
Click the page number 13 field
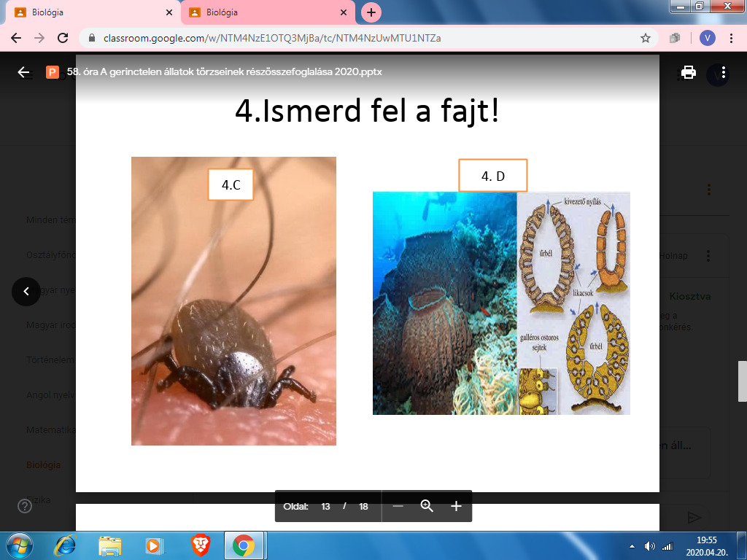[327, 506]
